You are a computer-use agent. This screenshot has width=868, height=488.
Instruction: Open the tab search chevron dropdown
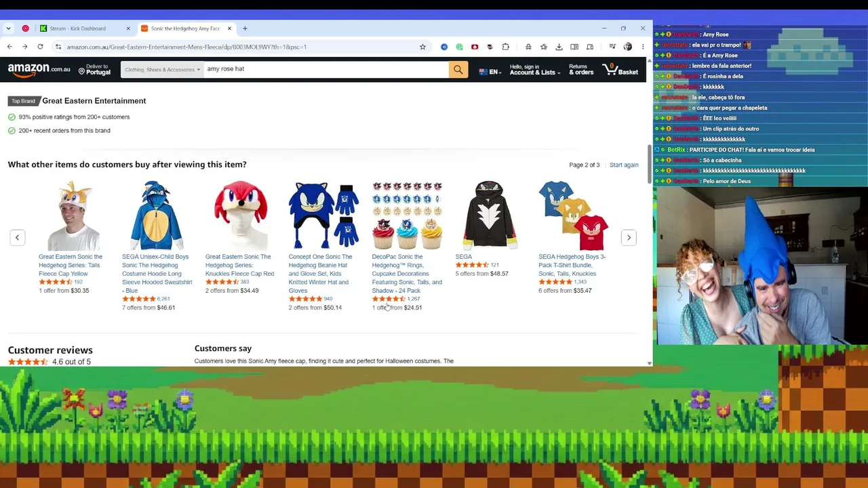click(x=8, y=28)
